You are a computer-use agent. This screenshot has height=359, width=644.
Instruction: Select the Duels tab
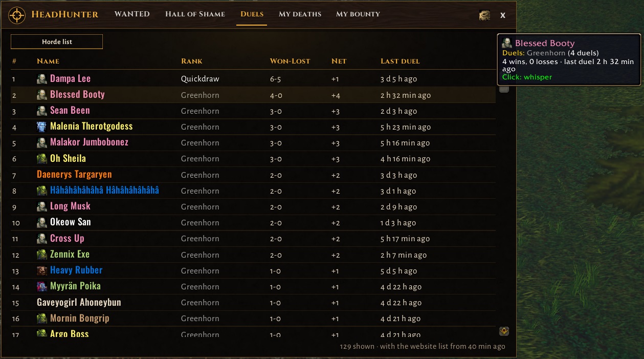click(x=252, y=14)
